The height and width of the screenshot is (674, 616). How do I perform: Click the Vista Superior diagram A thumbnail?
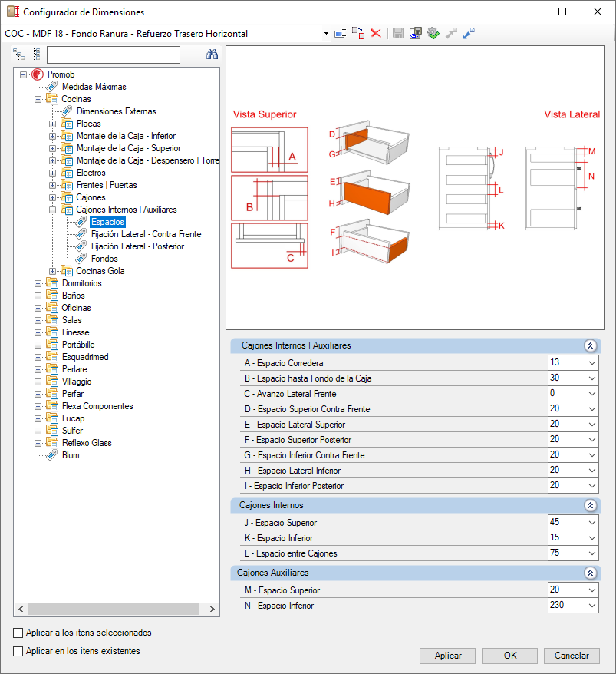(x=270, y=150)
